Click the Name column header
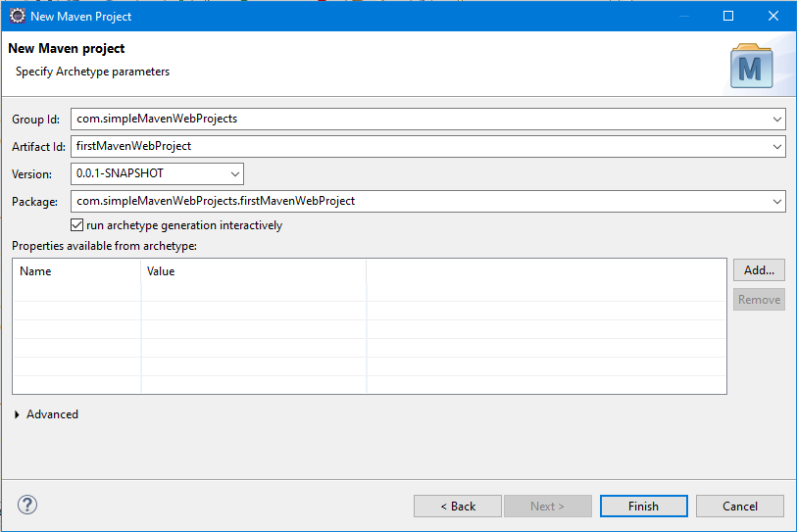Screen dimensions: 797x532 click(76, 271)
